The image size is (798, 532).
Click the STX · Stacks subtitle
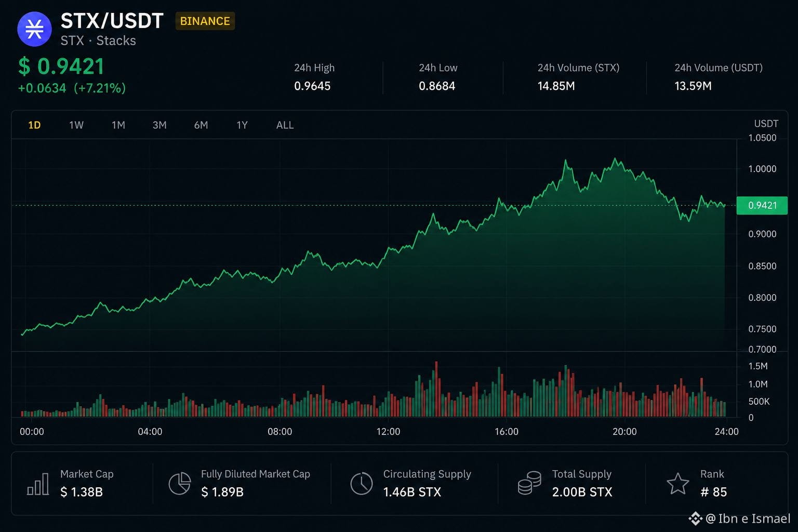[x=98, y=41]
